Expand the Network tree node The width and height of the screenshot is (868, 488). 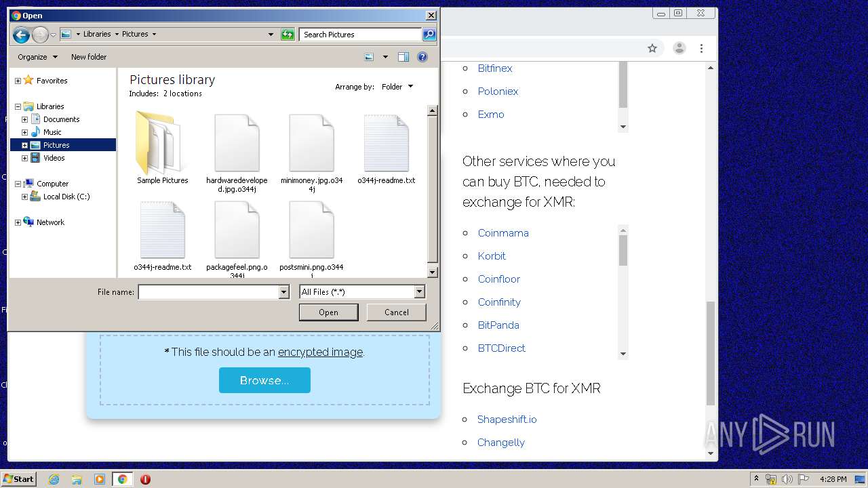click(x=18, y=222)
